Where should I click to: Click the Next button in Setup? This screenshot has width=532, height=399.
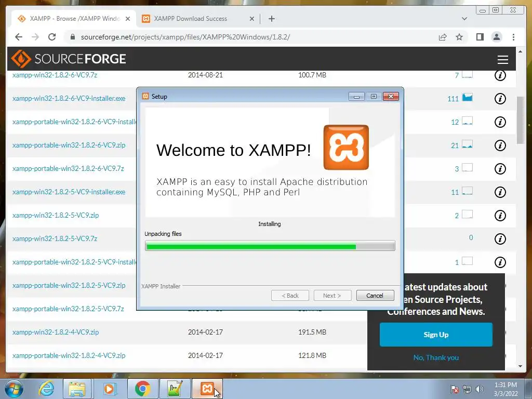point(332,296)
